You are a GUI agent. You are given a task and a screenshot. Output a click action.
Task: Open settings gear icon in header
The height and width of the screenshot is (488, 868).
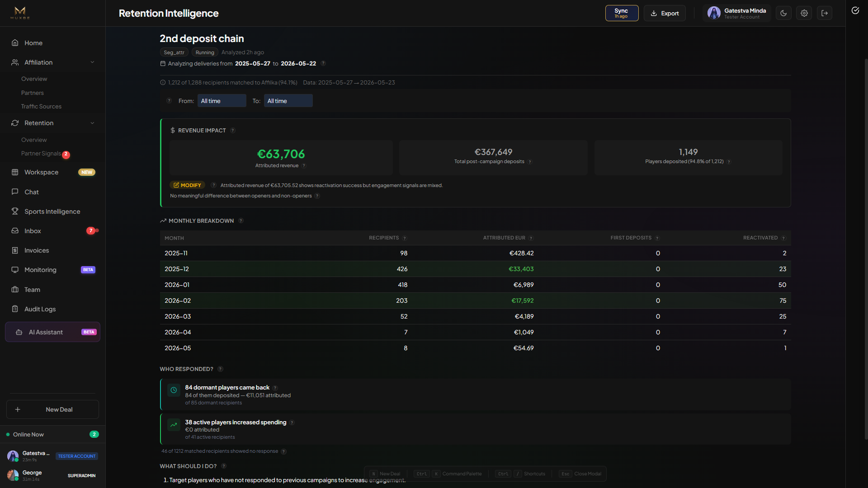coord(804,13)
